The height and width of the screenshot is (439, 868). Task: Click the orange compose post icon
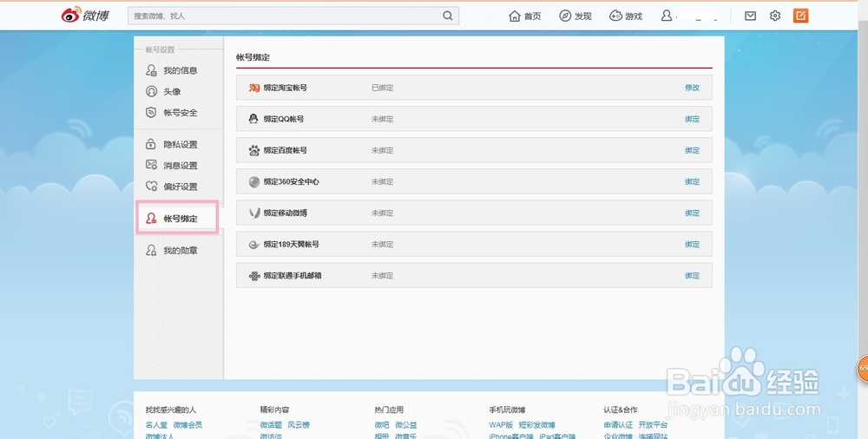[x=800, y=16]
